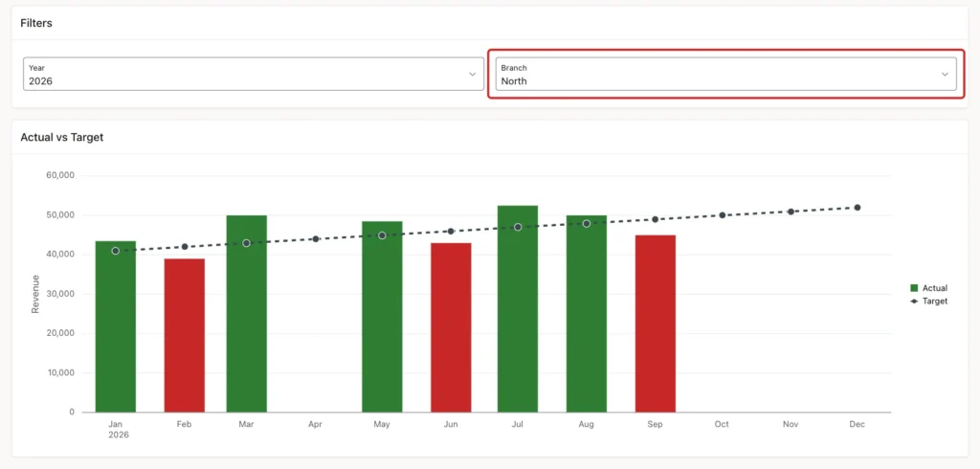Click the green Actual legend swatch
This screenshot has width=980, height=469.
click(914, 288)
